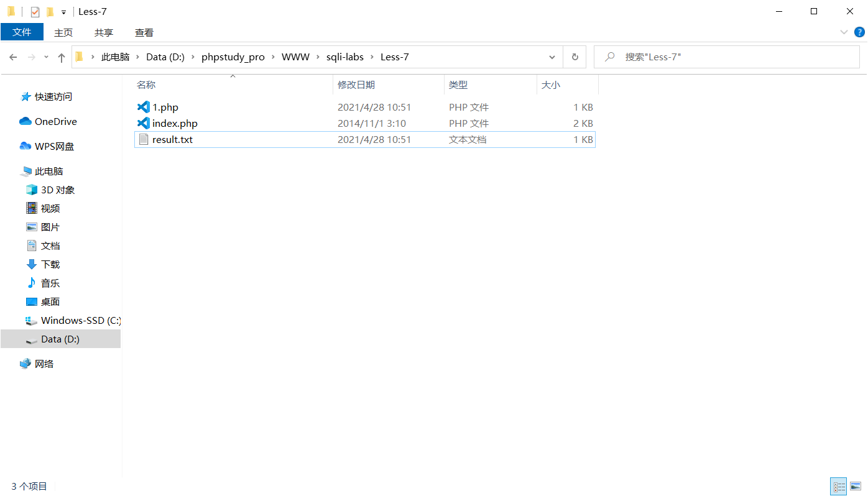This screenshot has width=868, height=496.
Task: Click the 2014/11/1 3:10 date cell
Action: (372, 123)
